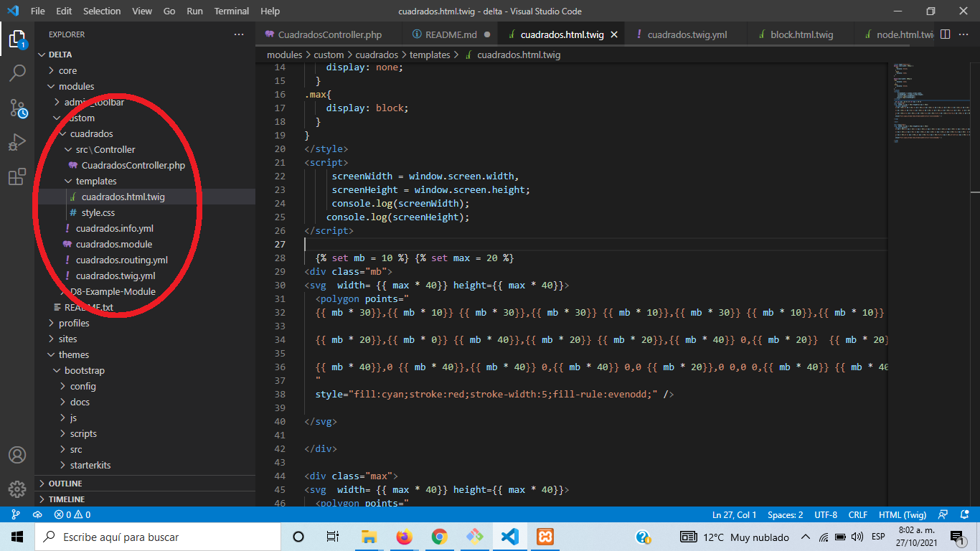This screenshot has width=980, height=551.
Task: Click the source control branch icon in status bar
Action: [x=16, y=514]
